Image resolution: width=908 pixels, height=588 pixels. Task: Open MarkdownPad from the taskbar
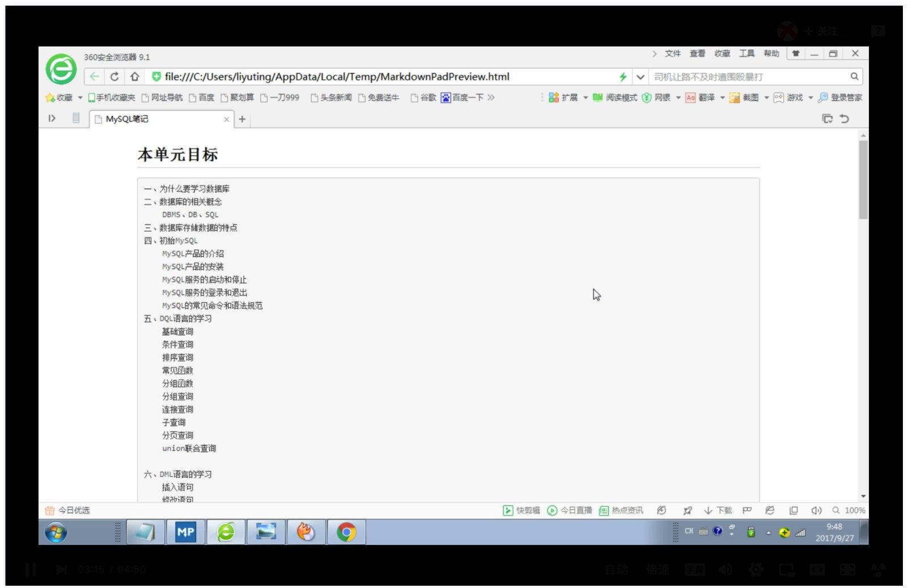[185, 532]
